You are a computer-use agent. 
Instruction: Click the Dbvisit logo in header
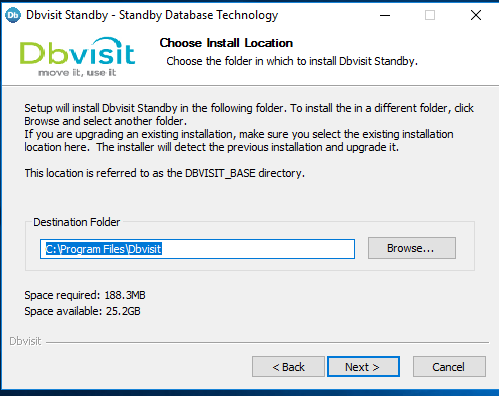coord(77,57)
